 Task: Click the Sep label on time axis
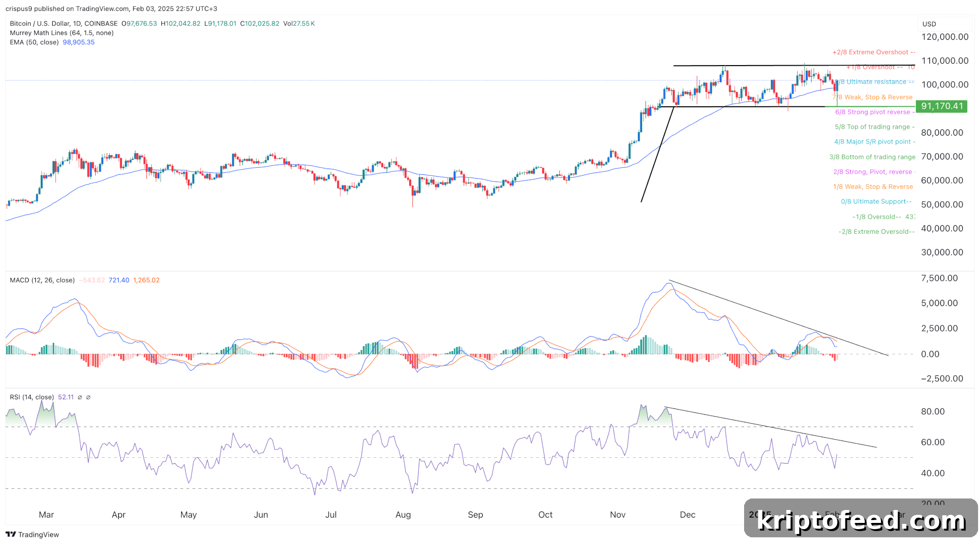475,515
